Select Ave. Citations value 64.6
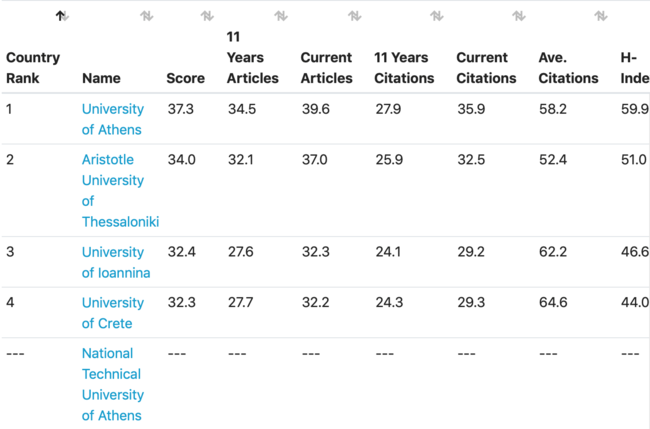This screenshot has height=429, width=650. point(553,303)
